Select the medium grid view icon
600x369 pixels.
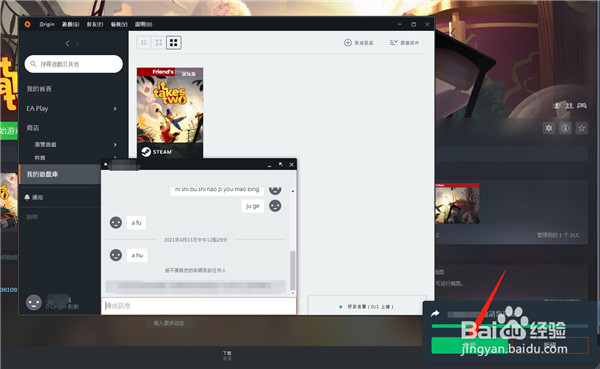coord(158,42)
